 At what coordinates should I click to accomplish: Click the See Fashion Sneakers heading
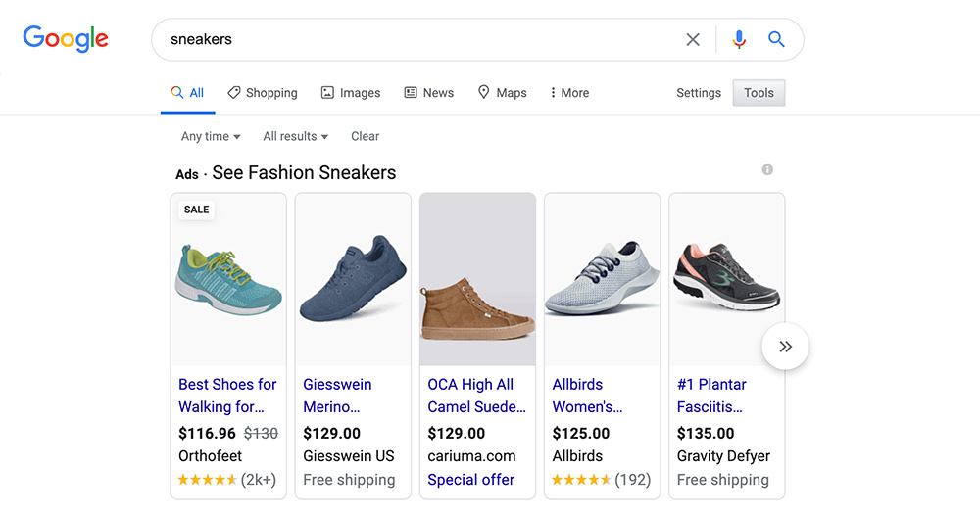[305, 173]
